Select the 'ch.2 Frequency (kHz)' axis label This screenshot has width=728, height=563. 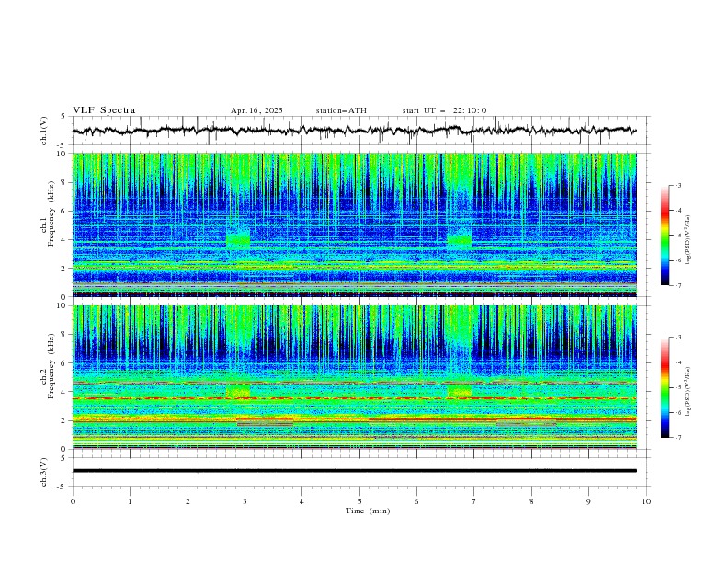pos(47,366)
